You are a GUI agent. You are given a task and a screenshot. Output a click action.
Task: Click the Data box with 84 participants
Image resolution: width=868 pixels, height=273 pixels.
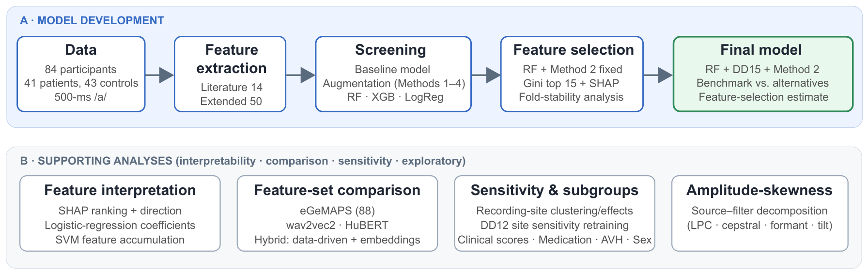[81, 74]
